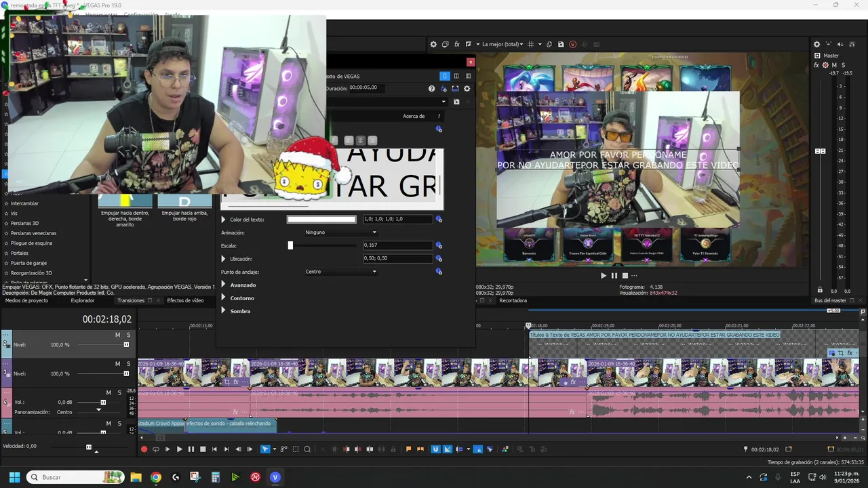Stop the video preview window
Screen dimensions: 868x488
[625, 276]
